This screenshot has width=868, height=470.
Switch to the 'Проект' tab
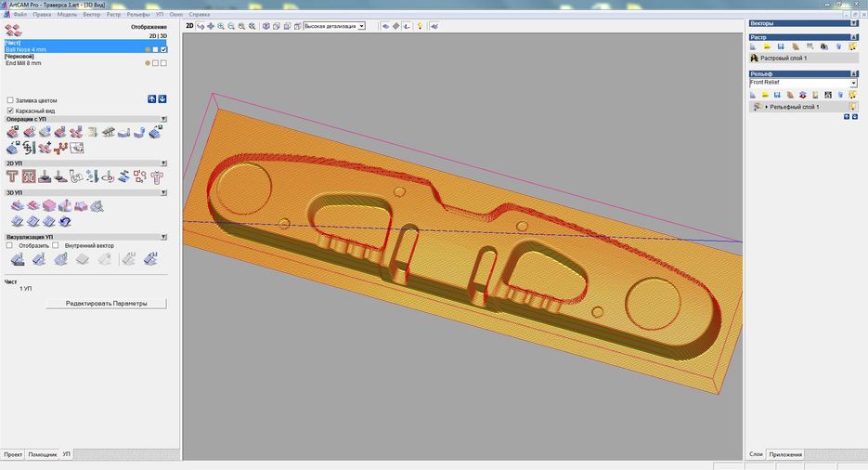pyautogui.click(x=13, y=454)
